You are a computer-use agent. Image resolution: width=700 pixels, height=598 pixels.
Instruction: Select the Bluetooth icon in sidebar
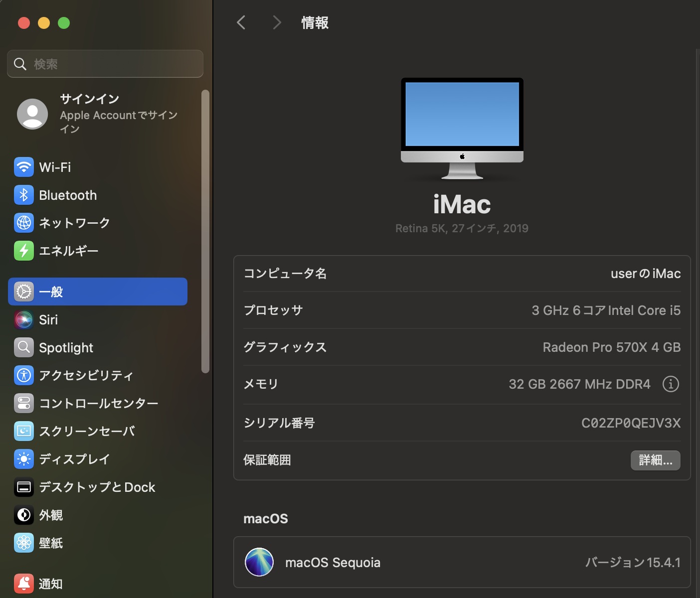23,195
